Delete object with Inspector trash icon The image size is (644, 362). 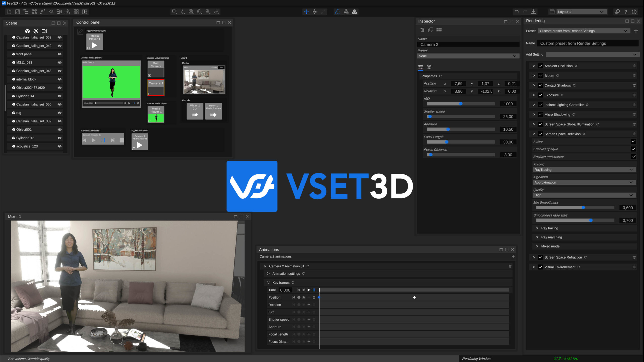click(x=422, y=30)
